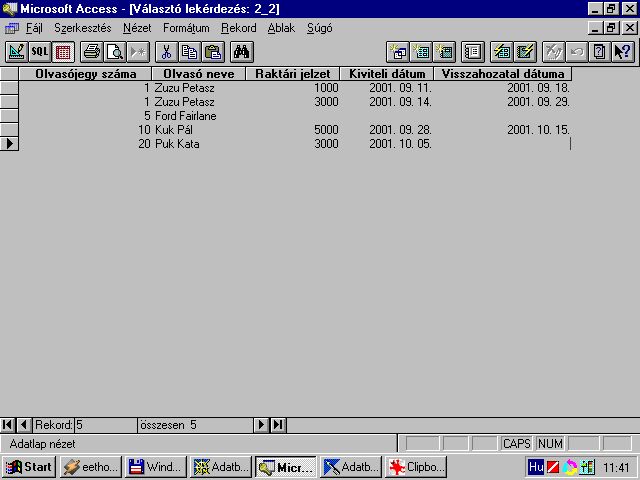Open the Nézet menu
The width and height of the screenshot is (640, 480).
[x=137, y=28]
